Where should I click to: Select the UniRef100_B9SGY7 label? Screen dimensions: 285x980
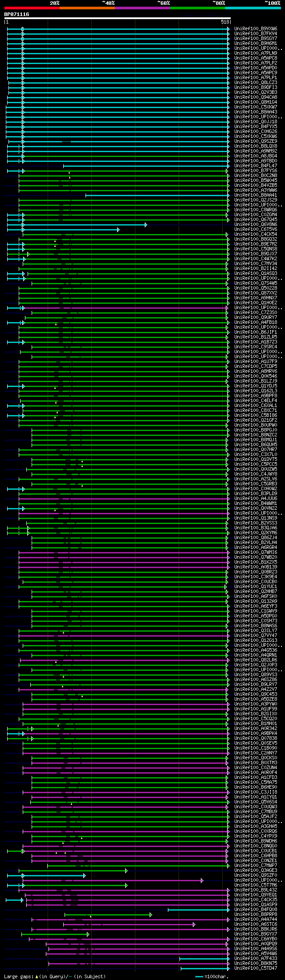point(256,39)
